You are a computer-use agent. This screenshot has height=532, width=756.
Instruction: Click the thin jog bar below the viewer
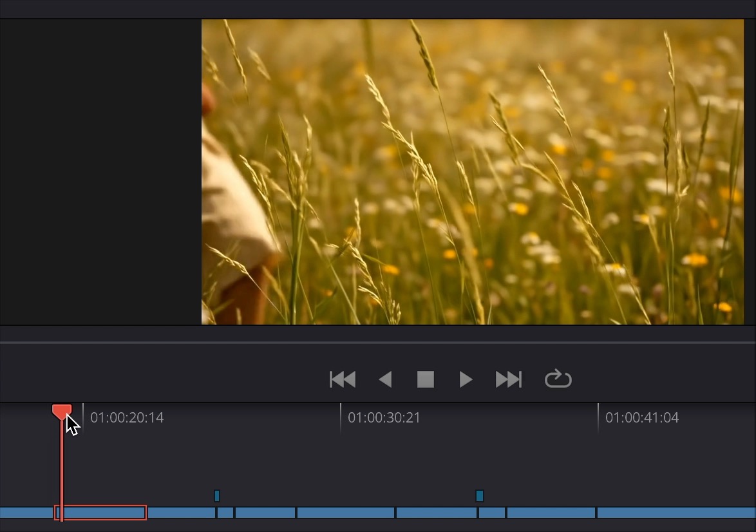[x=377, y=343]
